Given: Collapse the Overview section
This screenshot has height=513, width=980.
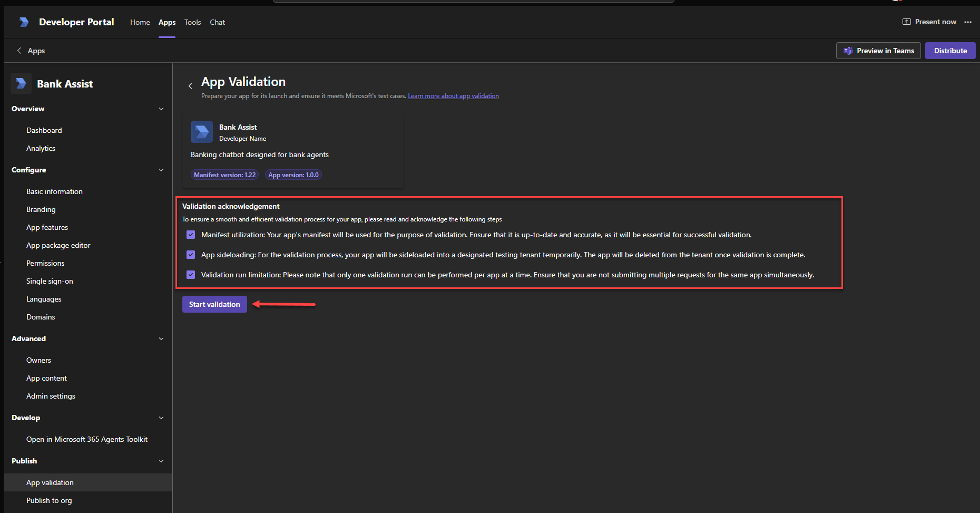Looking at the screenshot, I should click(161, 109).
